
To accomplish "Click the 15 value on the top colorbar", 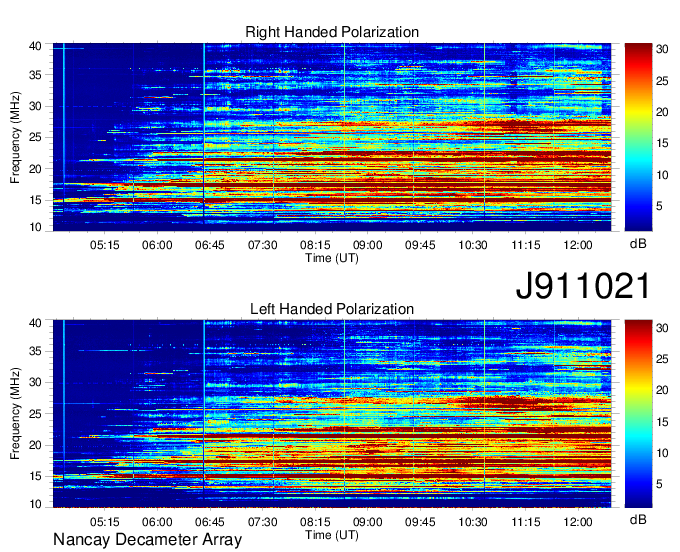I will pyautogui.click(x=662, y=144).
